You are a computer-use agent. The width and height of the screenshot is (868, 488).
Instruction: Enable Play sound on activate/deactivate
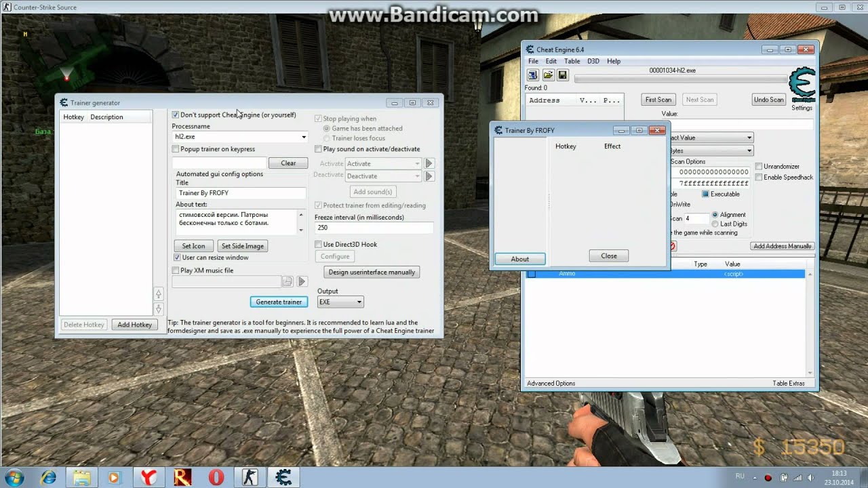point(319,149)
